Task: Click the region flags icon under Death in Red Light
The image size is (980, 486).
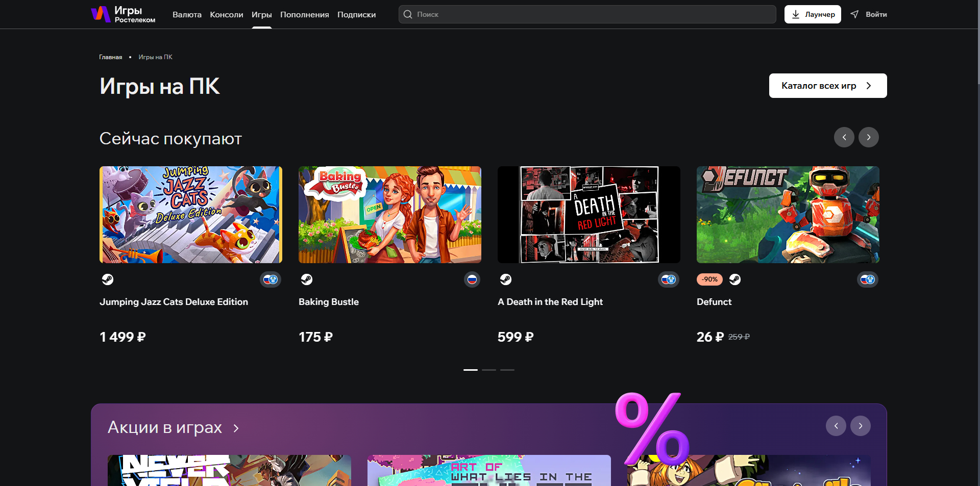Action: pyautogui.click(x=668, y=279)
